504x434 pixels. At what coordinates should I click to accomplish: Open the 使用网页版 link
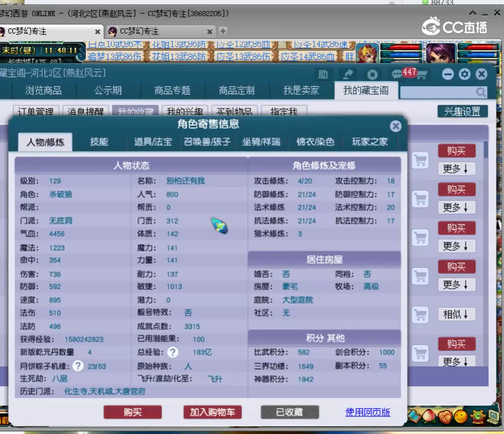[368, 412]
